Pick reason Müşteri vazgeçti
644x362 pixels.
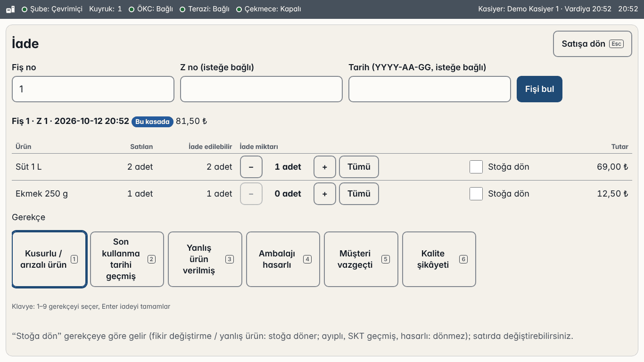[361, 259]
